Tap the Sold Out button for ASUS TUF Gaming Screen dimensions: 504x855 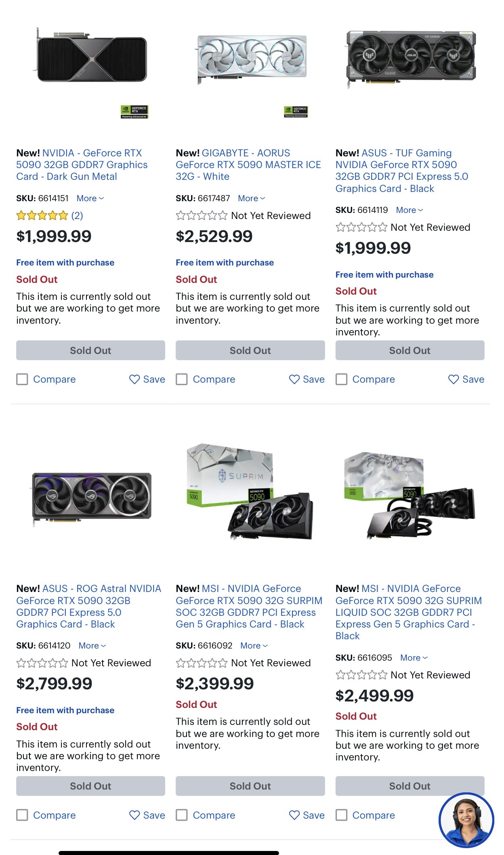pyautogui.click(x=410, y=350)
